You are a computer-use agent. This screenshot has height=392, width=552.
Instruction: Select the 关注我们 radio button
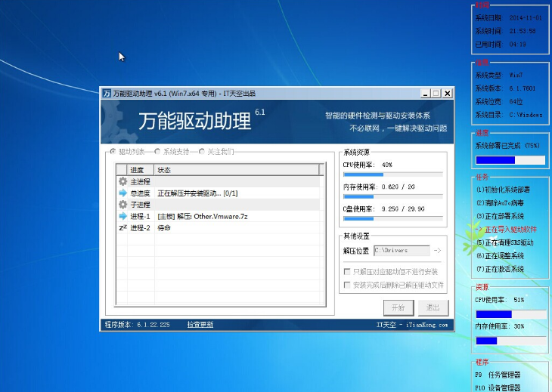(201, 152)
